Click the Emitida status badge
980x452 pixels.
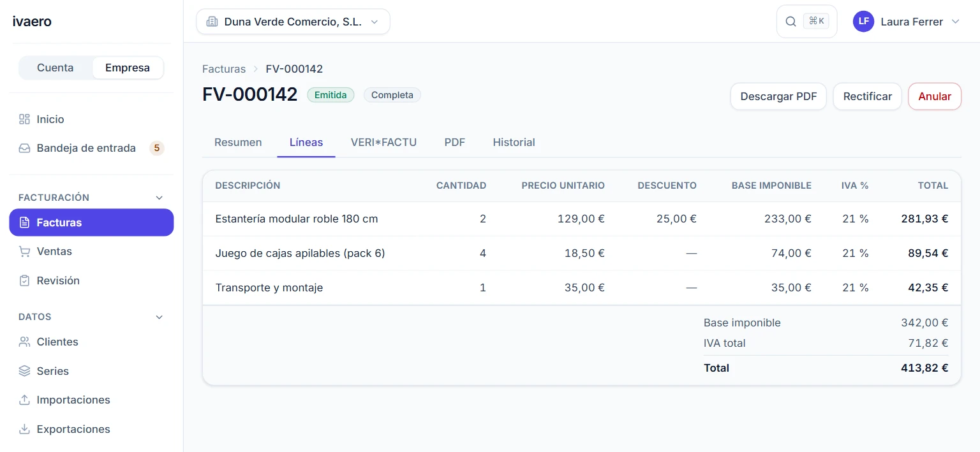click(x=330, y=95)
